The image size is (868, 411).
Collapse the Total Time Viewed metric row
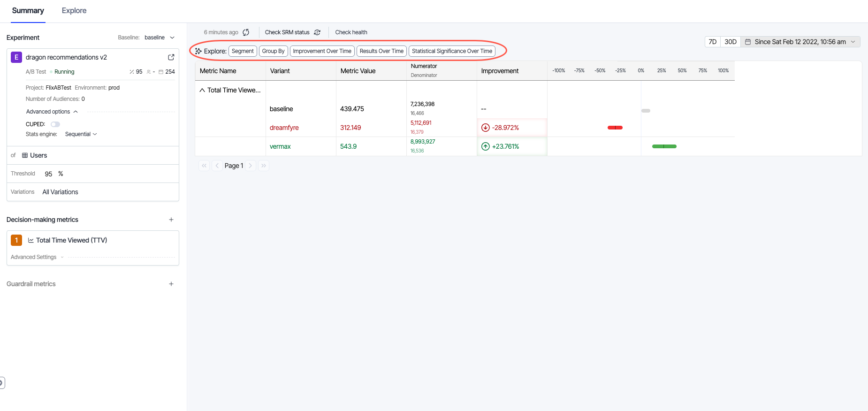[x=202, y=90]
